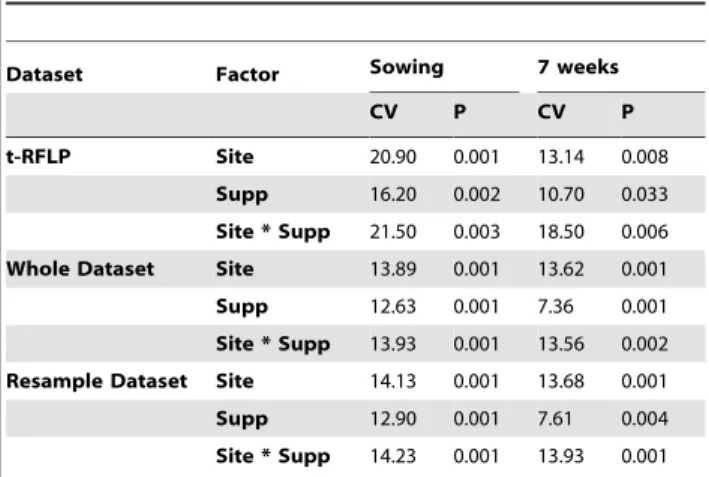
Task: Click the value 13.56 in table
Action: click(561, 345)
